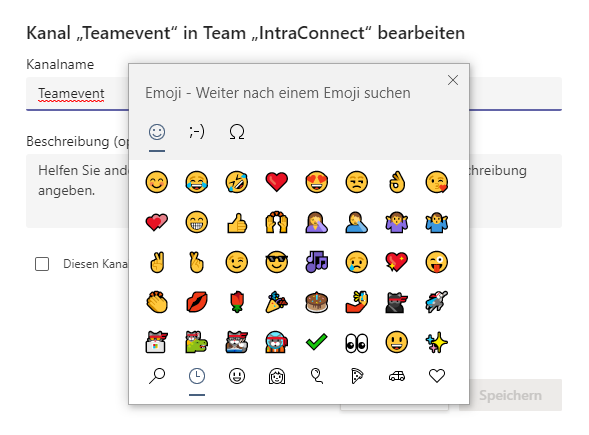
Task: Close the emoji picker panel
Action: click(x=453, y=80)
